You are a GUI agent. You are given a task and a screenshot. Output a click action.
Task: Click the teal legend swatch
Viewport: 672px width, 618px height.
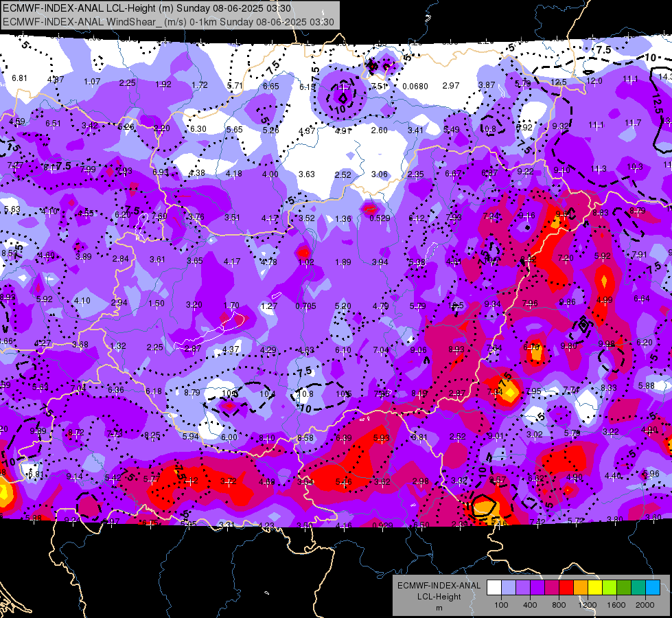638,588
